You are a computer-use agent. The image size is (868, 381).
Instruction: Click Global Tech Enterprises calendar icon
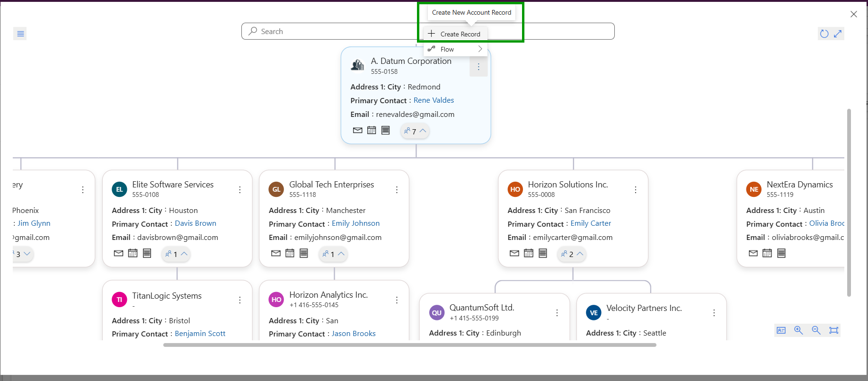[290, 253]
